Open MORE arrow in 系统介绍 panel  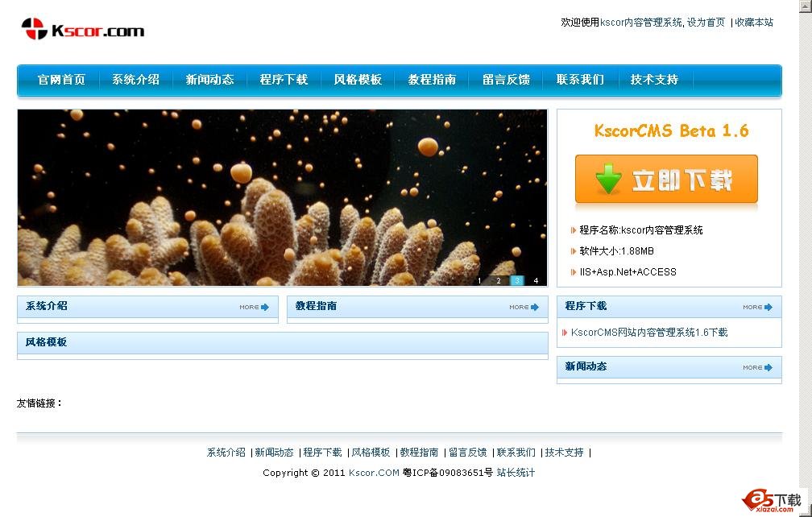click(x=255, y=307)
